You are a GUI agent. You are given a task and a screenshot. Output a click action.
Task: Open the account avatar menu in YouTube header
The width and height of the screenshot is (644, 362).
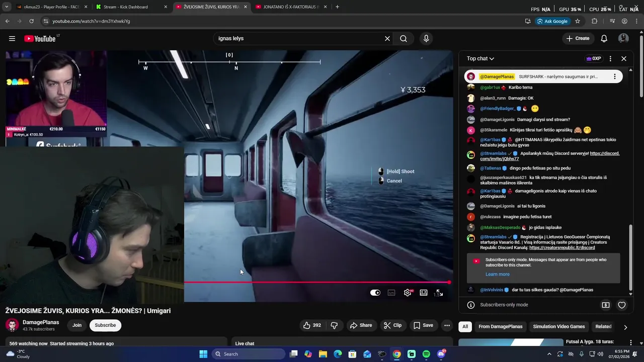tap(623, 39)
